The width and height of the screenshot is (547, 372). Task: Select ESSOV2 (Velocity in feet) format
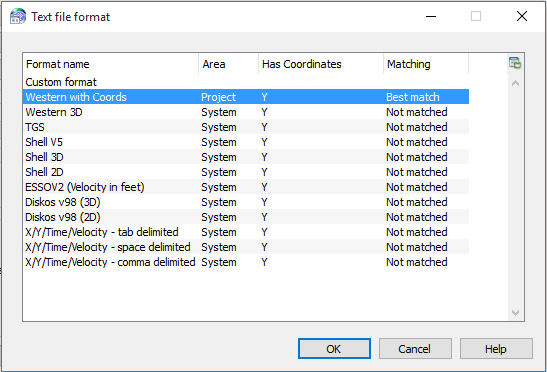point(246,187)
